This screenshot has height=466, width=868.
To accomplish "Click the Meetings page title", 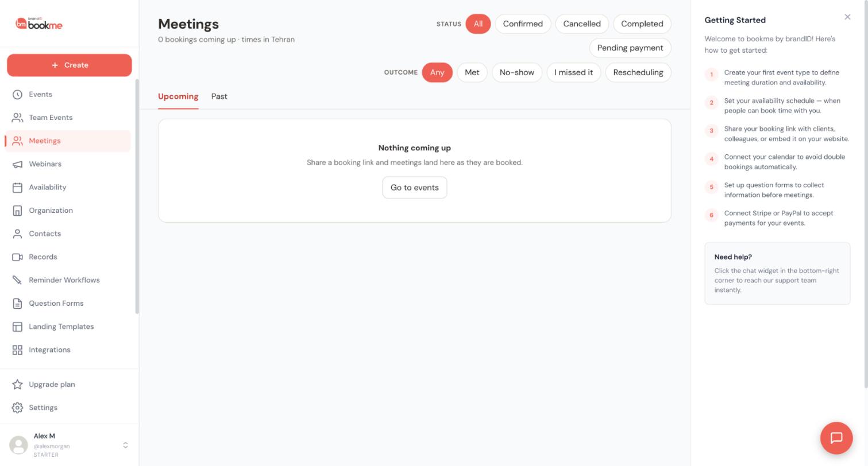I will click(x=188, y=24).
